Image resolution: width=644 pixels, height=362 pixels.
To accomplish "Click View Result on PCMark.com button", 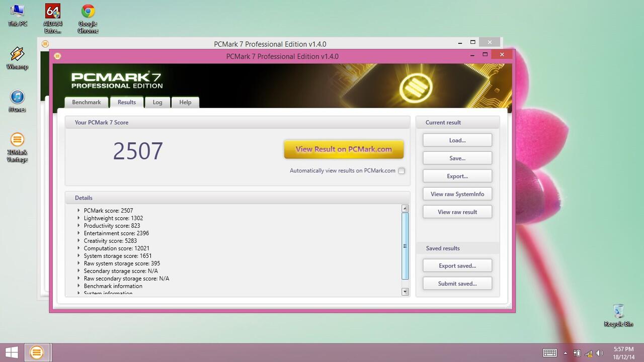I will click(x=344, y=149).
